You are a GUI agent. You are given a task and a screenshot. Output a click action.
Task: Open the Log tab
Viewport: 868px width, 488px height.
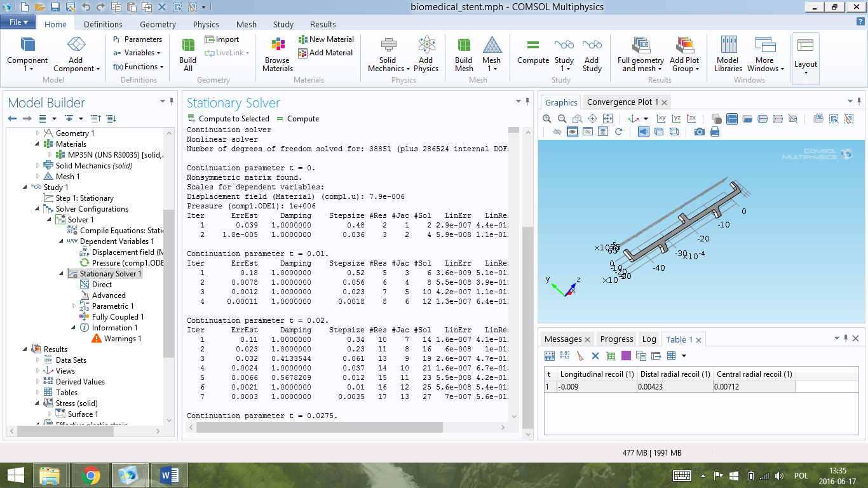(649, 339)
